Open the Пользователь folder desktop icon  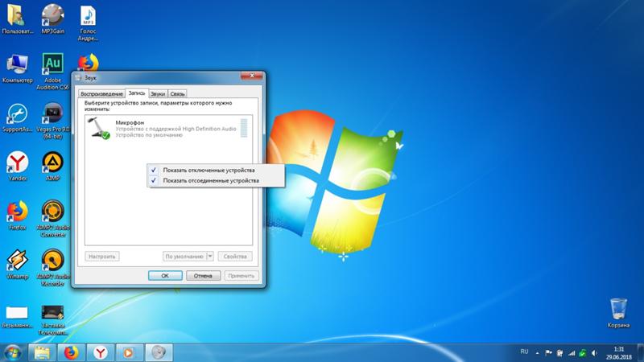pos(16,19)
